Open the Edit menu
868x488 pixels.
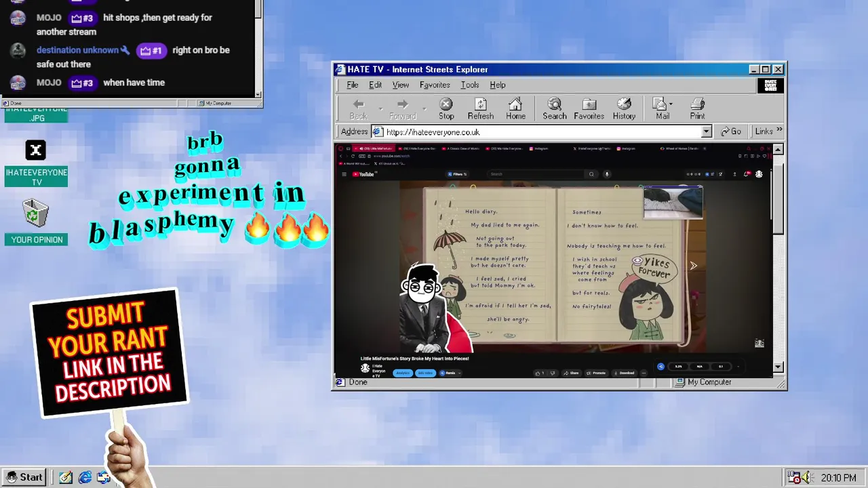pyautogui.click(x=375, y=85)
